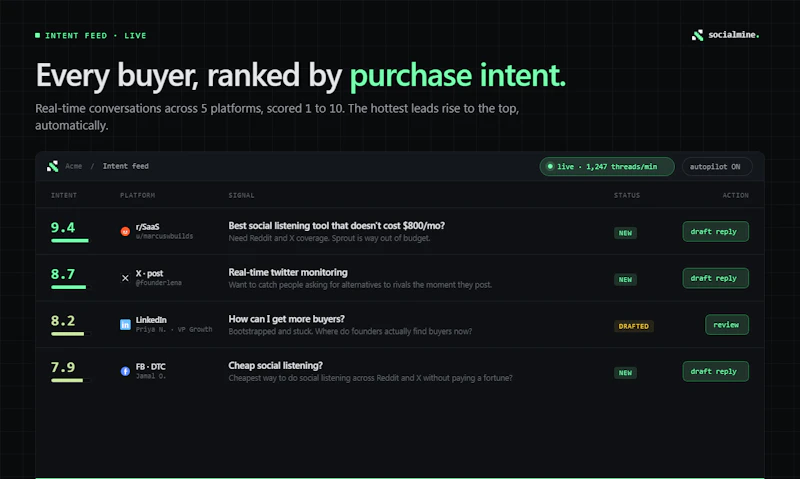The height and width of the screenshot is (479, 800).
Task: Click the Facebook icon beside FB · DTC
Action: tap(125, 371)
